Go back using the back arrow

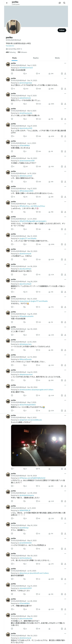pos(7,3)
